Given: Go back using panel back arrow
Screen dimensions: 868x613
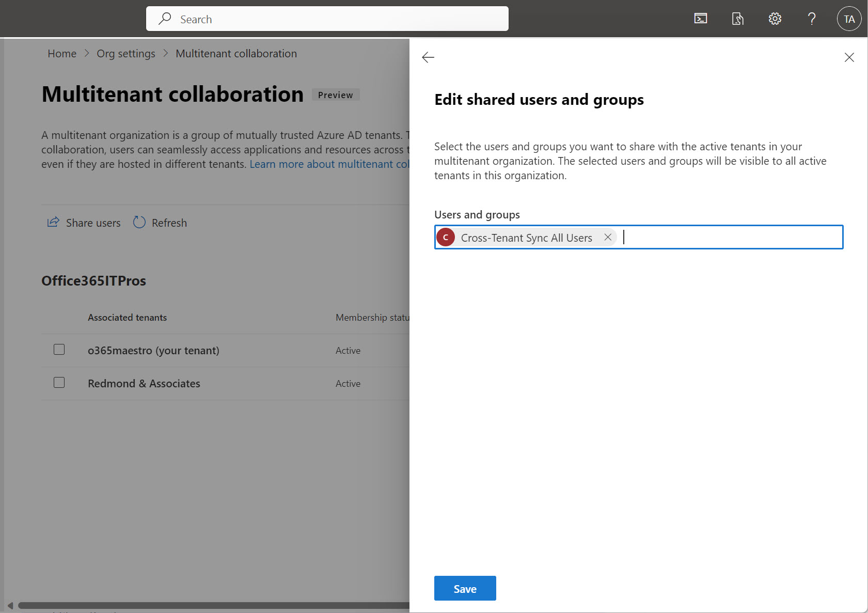Looking at the screenshot, I should click(x=428, y=57).
